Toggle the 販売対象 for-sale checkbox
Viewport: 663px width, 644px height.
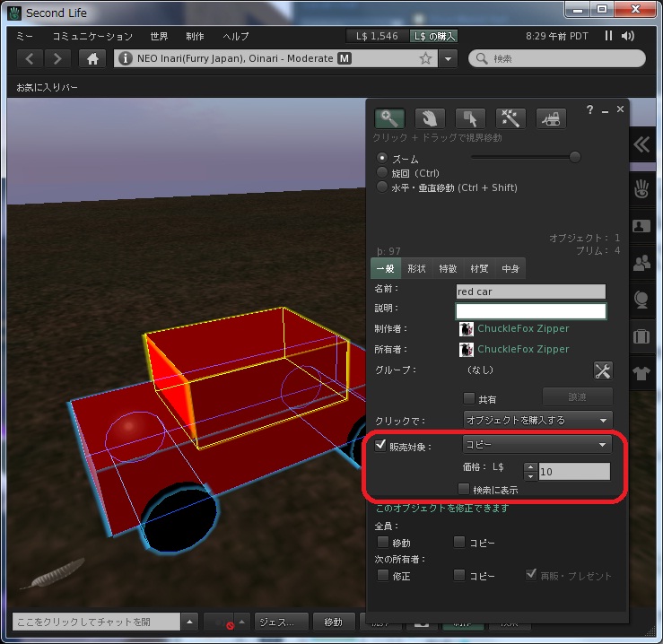point(381,446)
